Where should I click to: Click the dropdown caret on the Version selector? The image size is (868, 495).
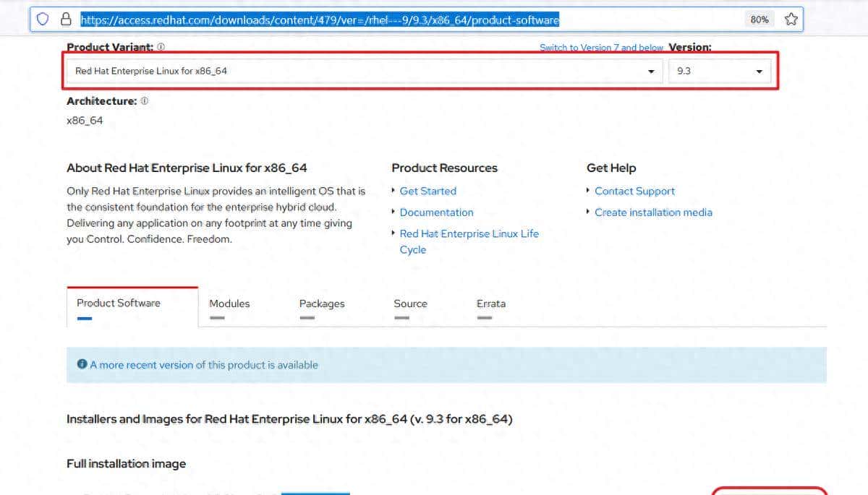pos(758,71)
